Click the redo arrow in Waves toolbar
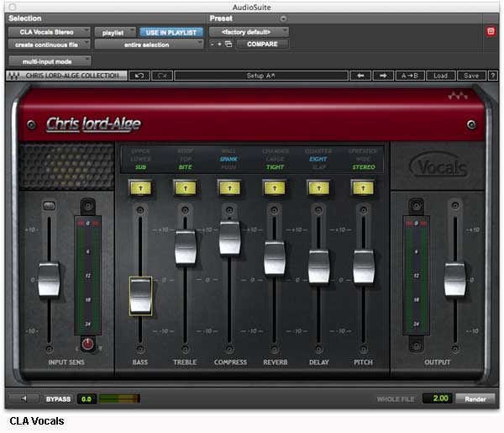The width and height of the screenshot is (504, 433). click(162, 76)
